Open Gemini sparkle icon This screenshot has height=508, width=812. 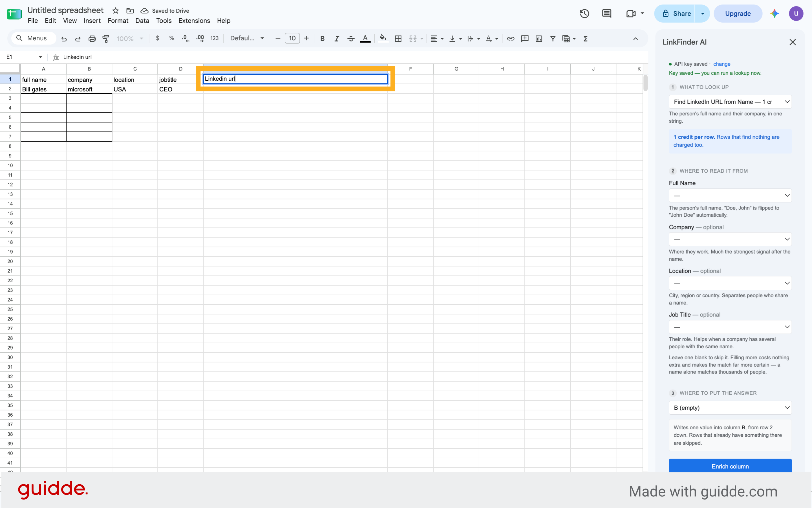[x=775, y=14]
